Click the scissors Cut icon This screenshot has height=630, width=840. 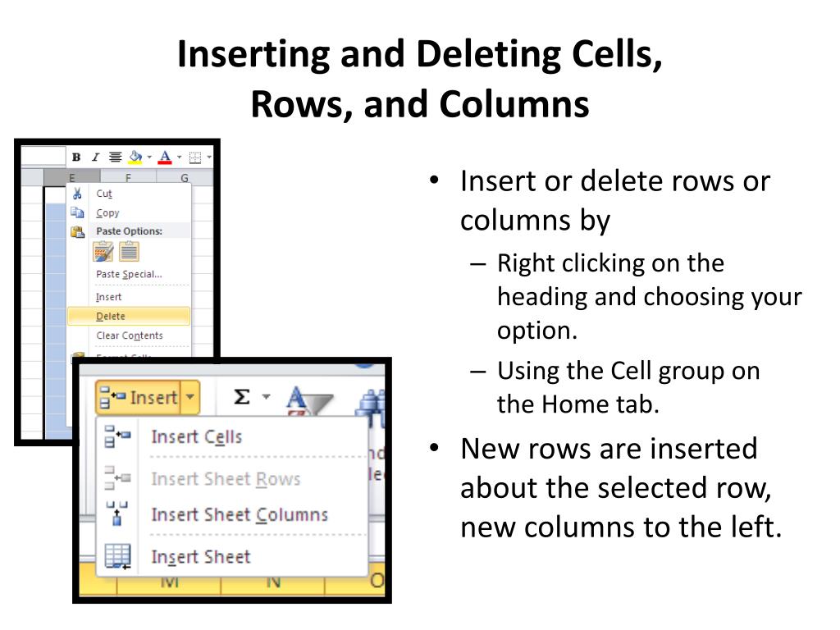coord(78,194)
